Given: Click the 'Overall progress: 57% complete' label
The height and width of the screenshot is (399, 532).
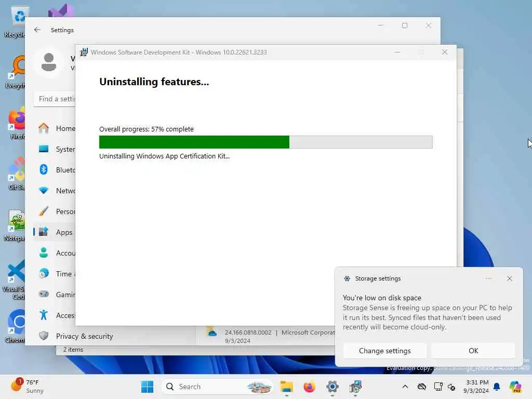Looking at the screenshot, I should tap(146, 129).
